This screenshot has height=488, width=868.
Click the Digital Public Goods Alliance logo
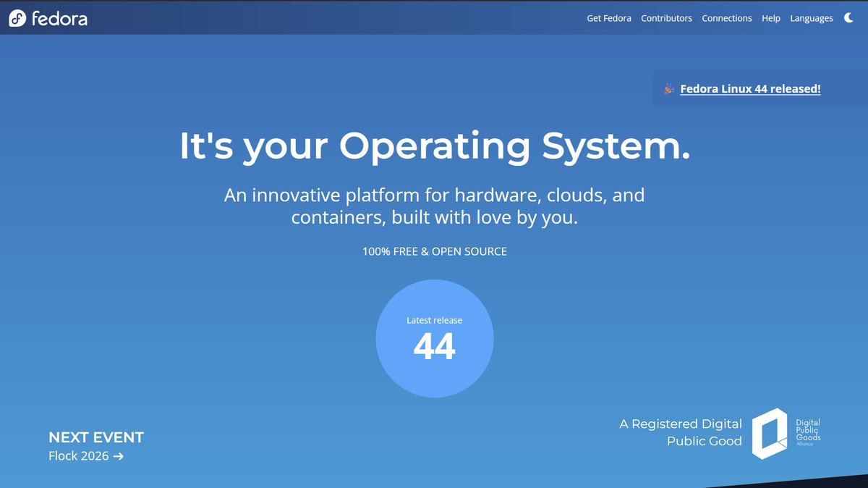point(786,433)
